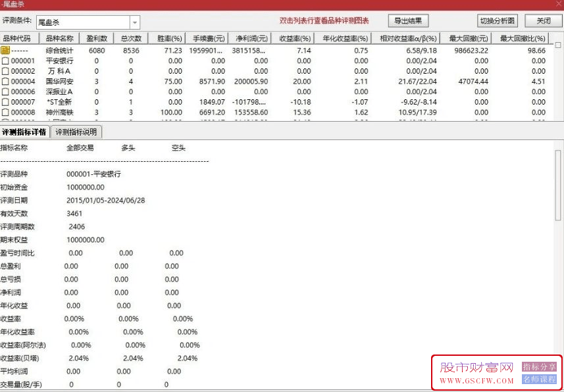This screenshot has width=564, height=392.
Task: Close the window with the top-right X
Action: pyautogui.click(x=558, y=5)
